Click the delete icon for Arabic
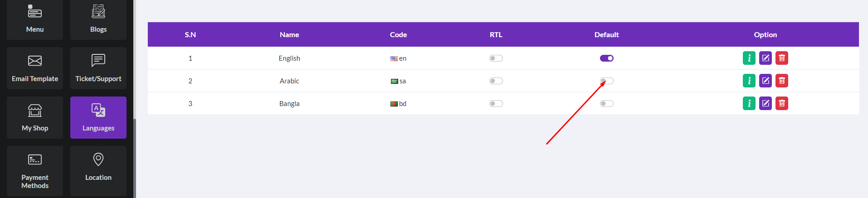This screenshot has width=868, height=198. pyautogui.click(x=781, y=81)
